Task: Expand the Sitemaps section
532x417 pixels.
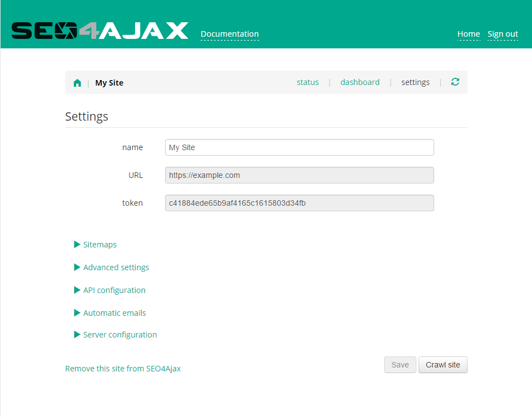Action: 100,244
